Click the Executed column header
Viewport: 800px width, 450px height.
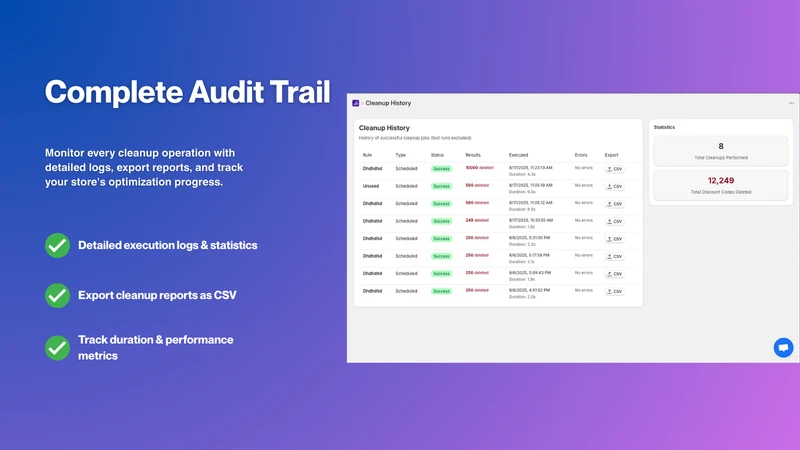pyautogui.click(x=518, y=155)
